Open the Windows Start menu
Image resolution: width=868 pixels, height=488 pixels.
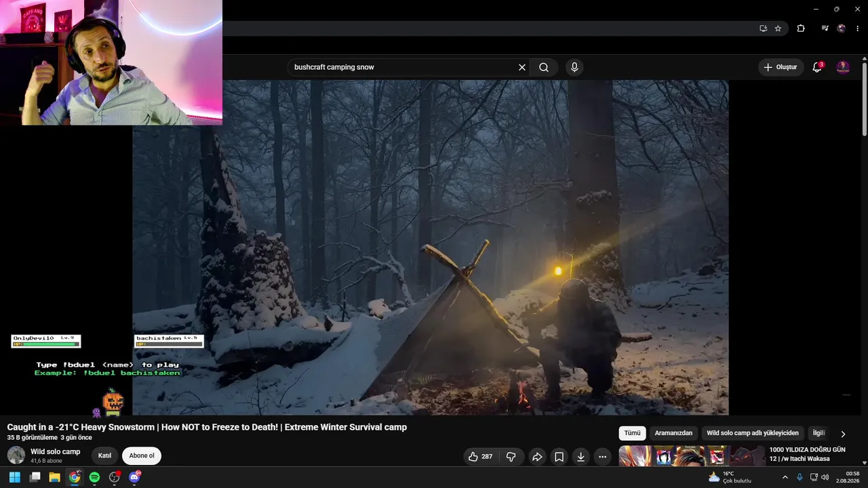pyautogui.click(x=14, y=477)
